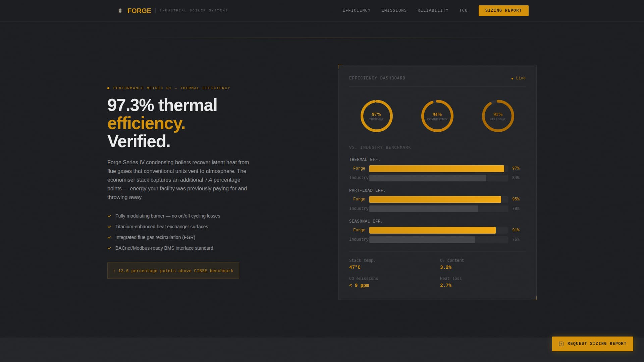Click the upward arrow in the CIBSE benchmark badge
The height and width of the screenshot is (362, 644).
point(114,270)
